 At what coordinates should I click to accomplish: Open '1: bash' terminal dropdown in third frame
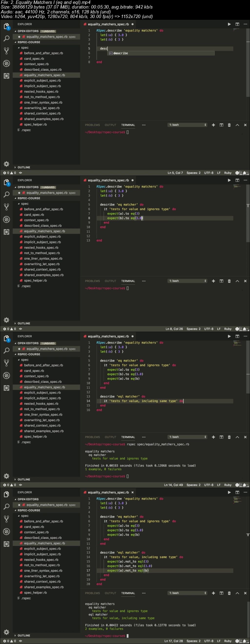[x=187, y=437]
